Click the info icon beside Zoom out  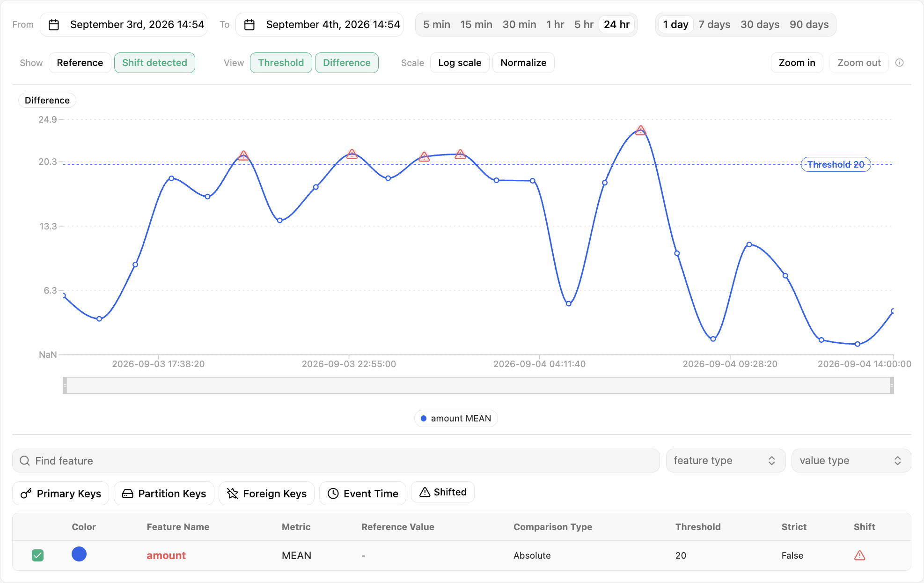tap(900, 63)
